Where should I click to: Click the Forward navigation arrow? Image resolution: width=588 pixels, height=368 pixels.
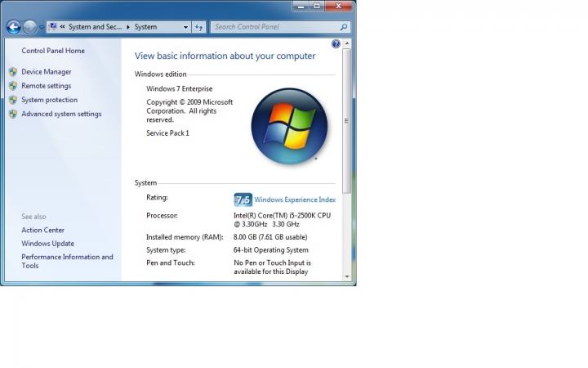coord(30,27)
